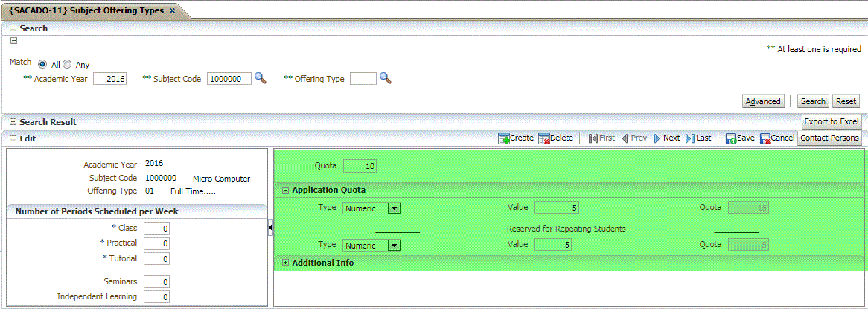Open the Contact Persons button
The width and height of the screenshot is (868, 309).
click(x=829, y=138)
